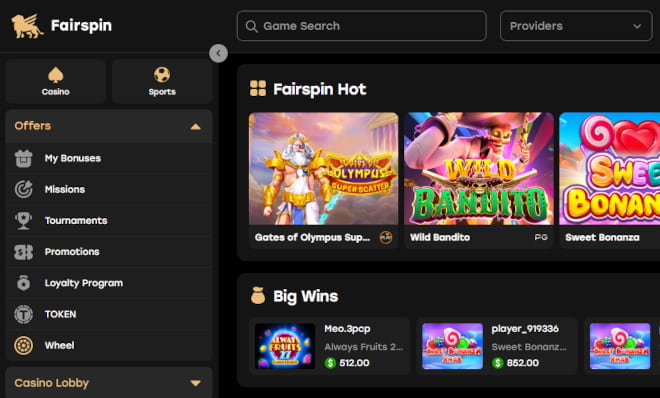The image size is (660, 398).
Task: Click the golden Wheel icon
Action: click(24, 345)
